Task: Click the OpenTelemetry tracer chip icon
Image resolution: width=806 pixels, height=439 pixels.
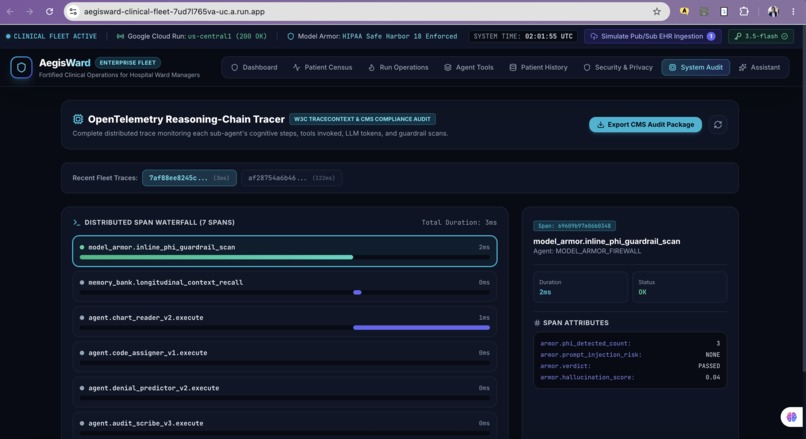Action: tap(78, 119)
